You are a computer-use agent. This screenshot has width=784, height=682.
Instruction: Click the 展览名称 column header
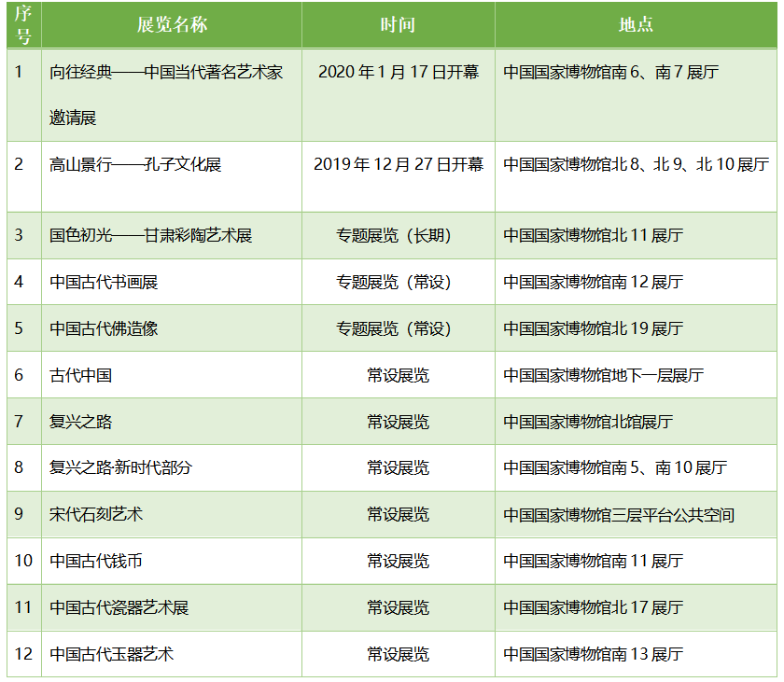tap(172, 25)
